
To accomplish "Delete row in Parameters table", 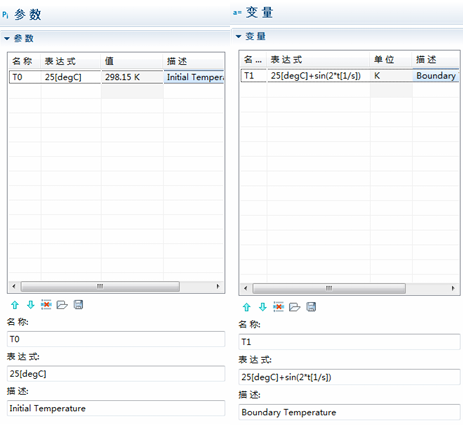I will click(46, 304).
